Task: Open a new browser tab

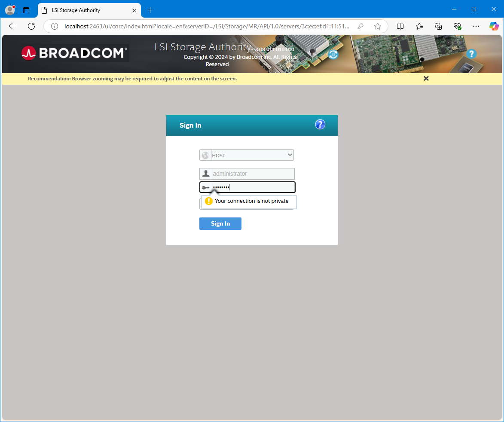Action: [150, 10]
